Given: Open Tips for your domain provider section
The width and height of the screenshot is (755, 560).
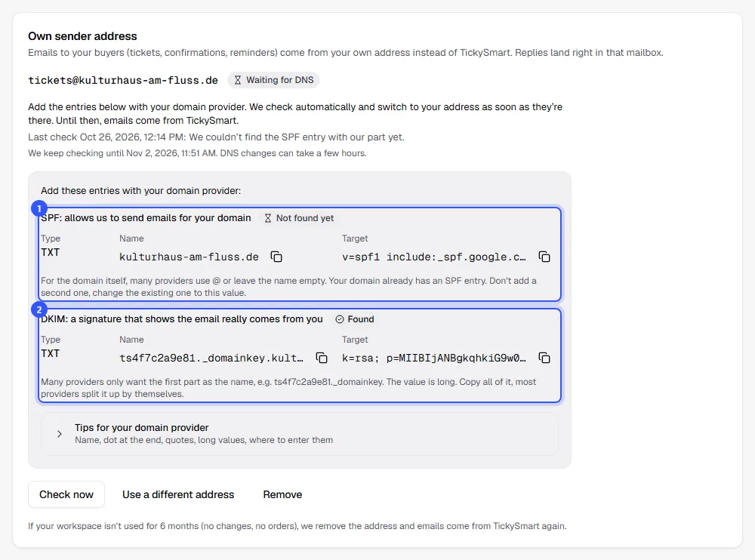Looking at the screenshot, I should [x=300, y=434].
